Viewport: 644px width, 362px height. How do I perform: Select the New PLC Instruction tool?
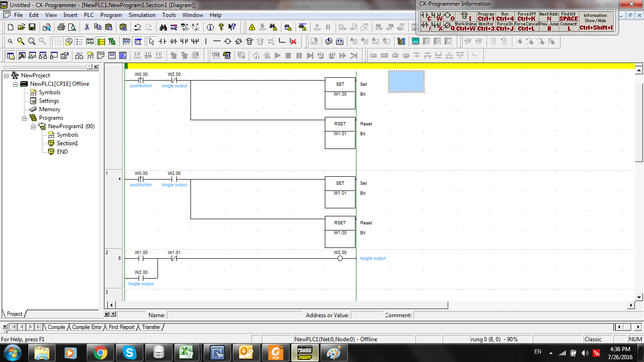pos(249,41)
